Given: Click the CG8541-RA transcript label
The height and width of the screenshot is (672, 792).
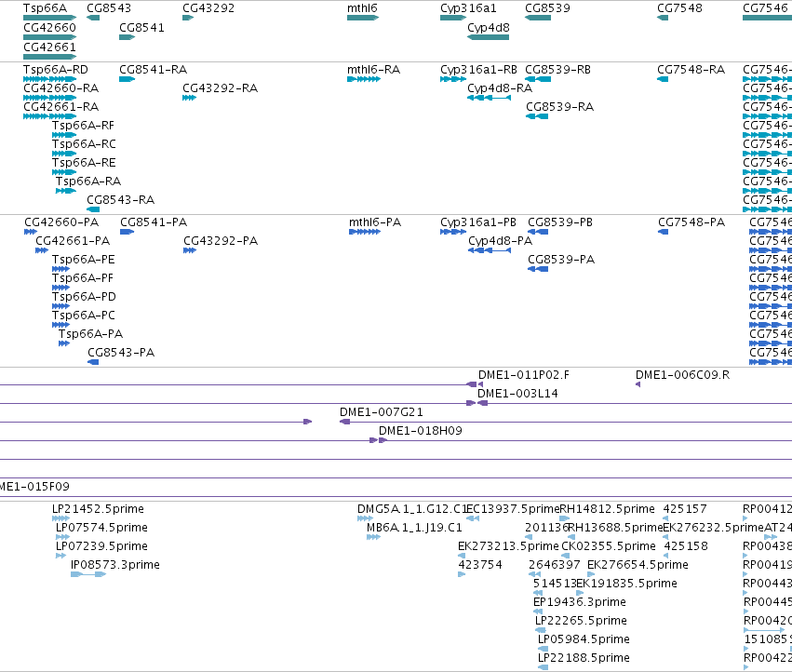Looking at the screenshot, I should coord(153,69).
